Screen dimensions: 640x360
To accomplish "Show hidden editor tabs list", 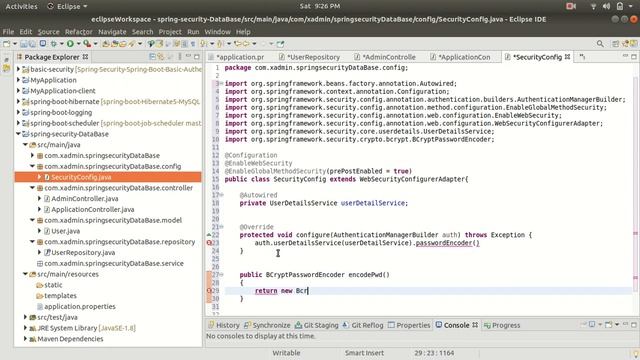I will pos(582,57).
